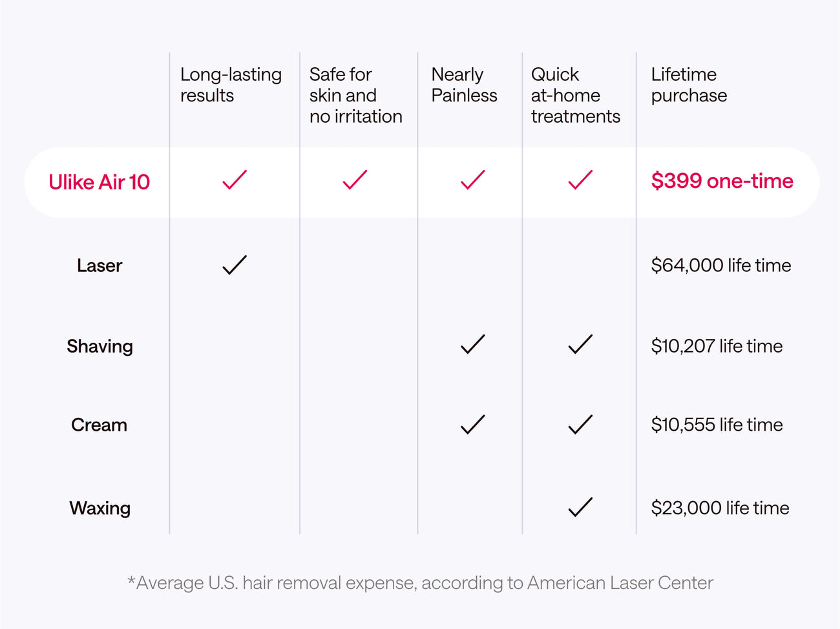Screen dimensions: 840x629
Task: Click the Cream nearly painless checkmark
Action: coord(472,424)
